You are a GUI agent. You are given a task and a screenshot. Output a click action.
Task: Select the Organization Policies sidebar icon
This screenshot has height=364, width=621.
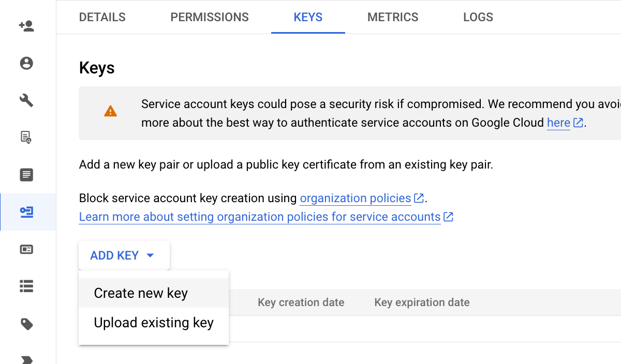26,174
